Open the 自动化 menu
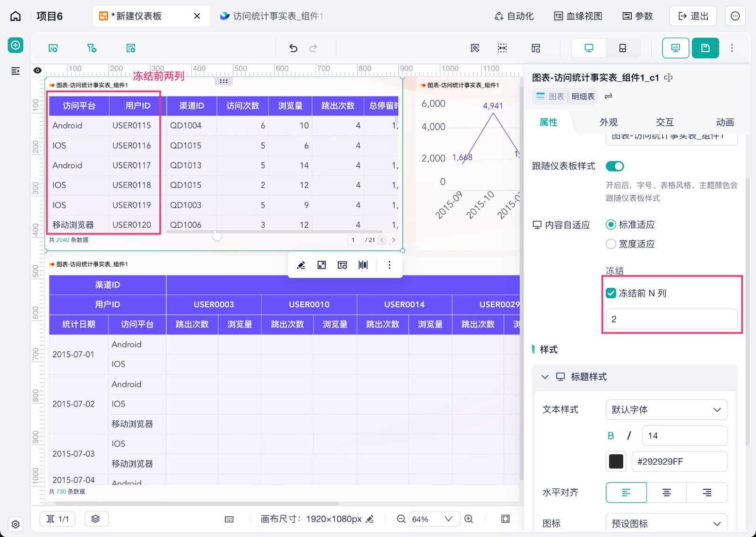This screenshot has width=756, height=537. click(x=514, y=16)
